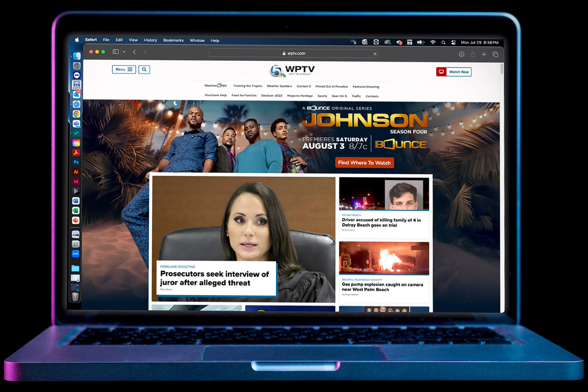Image resolution: width=588 pixels, height=392 pixels.
Task: Launch Google Chrome from the dock
Action: tap(76, 114)
